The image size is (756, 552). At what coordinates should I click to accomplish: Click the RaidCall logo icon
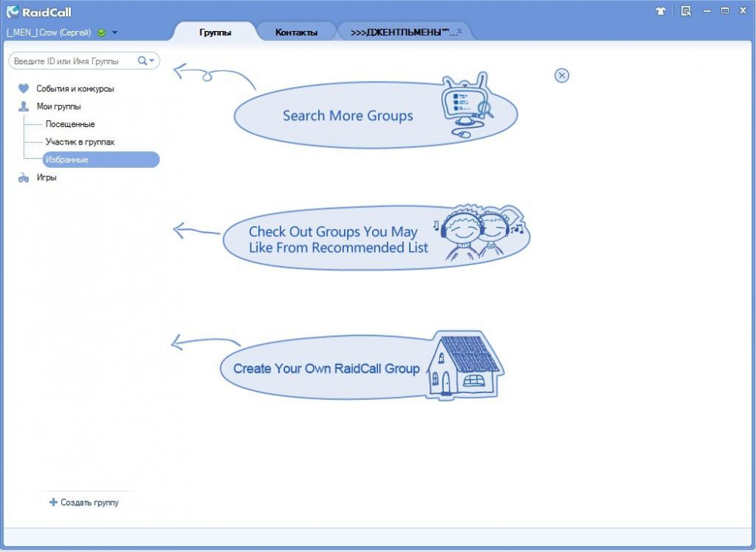(13, 11)
